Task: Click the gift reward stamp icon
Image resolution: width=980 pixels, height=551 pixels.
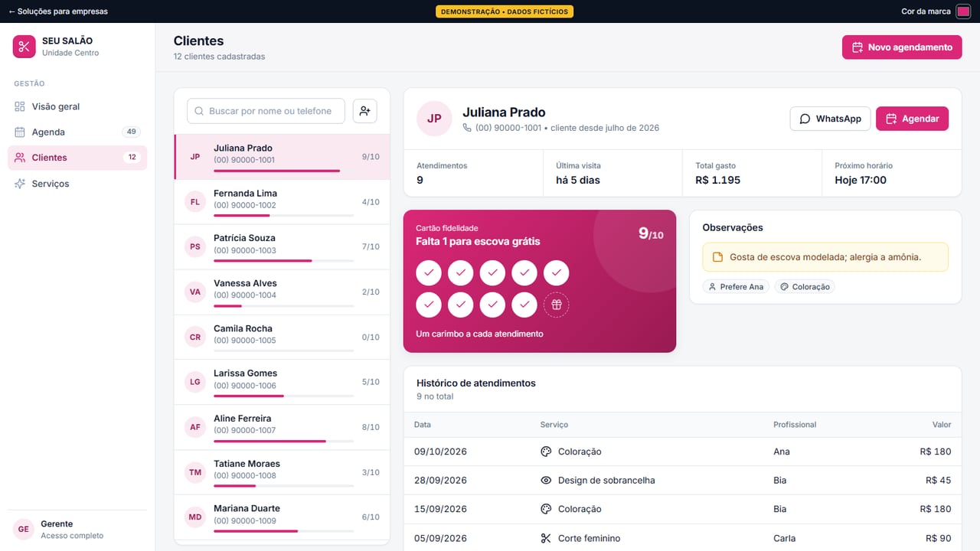Action: pos(557,305)
